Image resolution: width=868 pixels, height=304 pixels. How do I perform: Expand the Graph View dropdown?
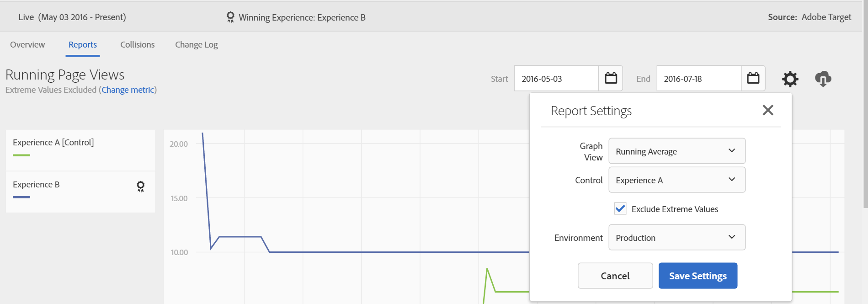point(676,151)
